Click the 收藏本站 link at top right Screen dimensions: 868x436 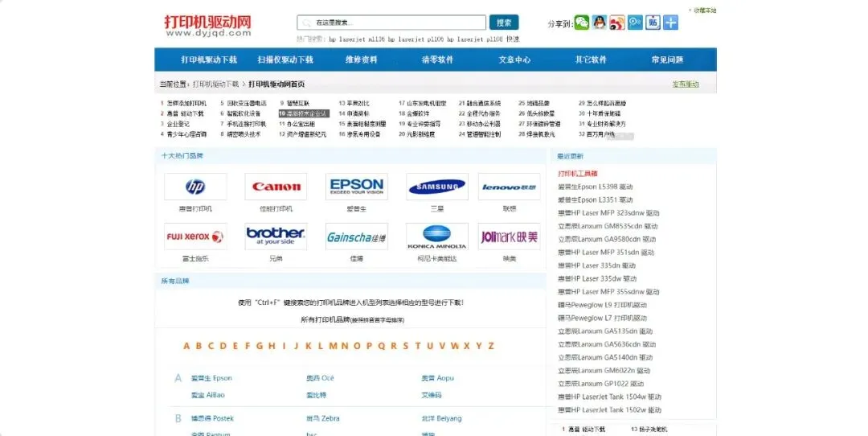coord(705,10)
